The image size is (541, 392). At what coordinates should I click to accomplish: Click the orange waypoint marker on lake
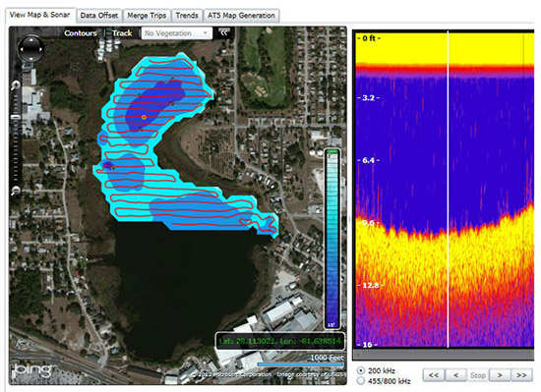pos(144,118)
